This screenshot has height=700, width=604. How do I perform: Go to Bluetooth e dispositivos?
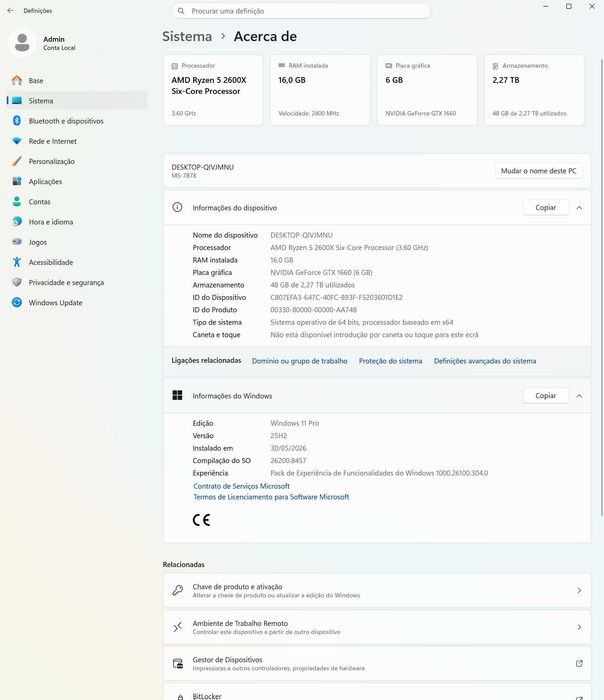tap(77, 121)
